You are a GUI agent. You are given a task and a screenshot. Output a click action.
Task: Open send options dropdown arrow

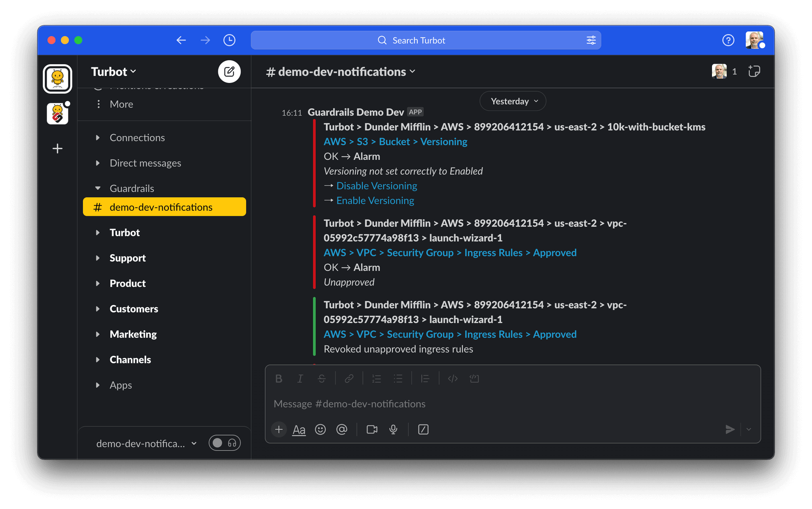point(749,429)
